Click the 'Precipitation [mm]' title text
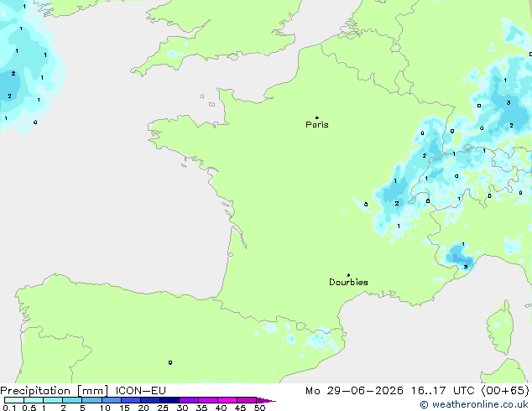532x411 pixels. pyautogui.click(x=55, y=391)
